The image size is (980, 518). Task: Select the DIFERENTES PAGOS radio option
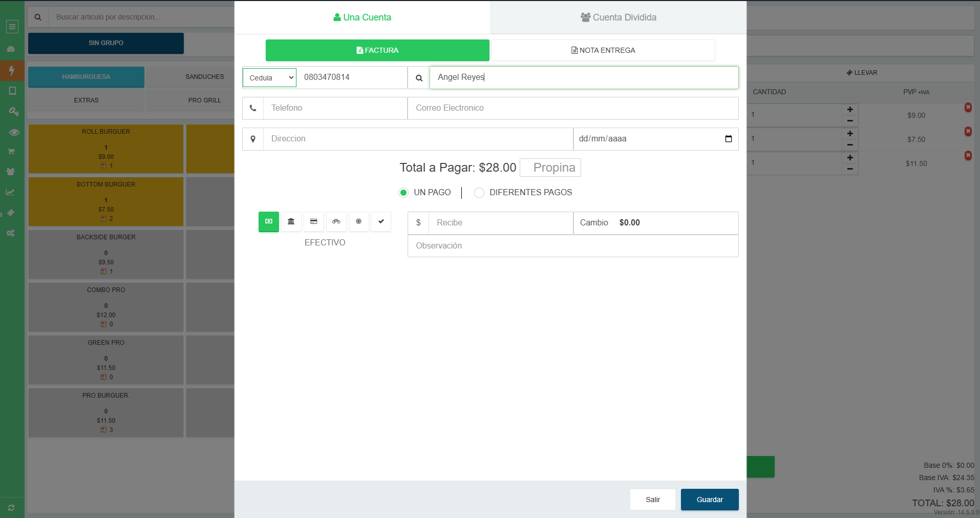(479, 193)
